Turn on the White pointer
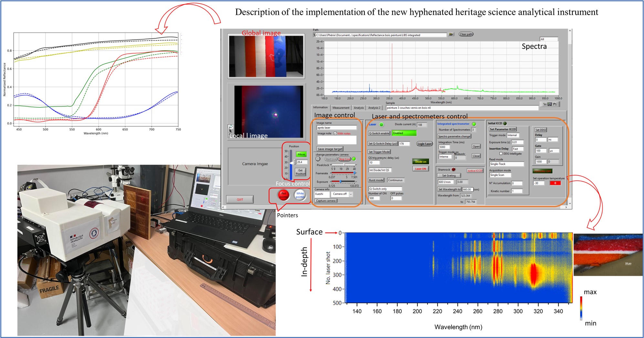The height and width of the screenshot is (338, 644). pos(300,195)
